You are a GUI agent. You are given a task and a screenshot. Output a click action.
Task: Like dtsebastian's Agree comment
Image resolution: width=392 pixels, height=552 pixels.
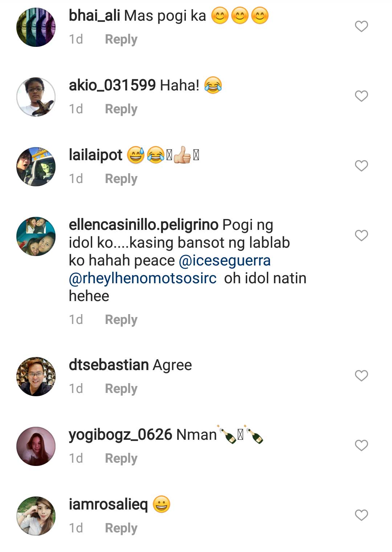(x=361, y=376)
